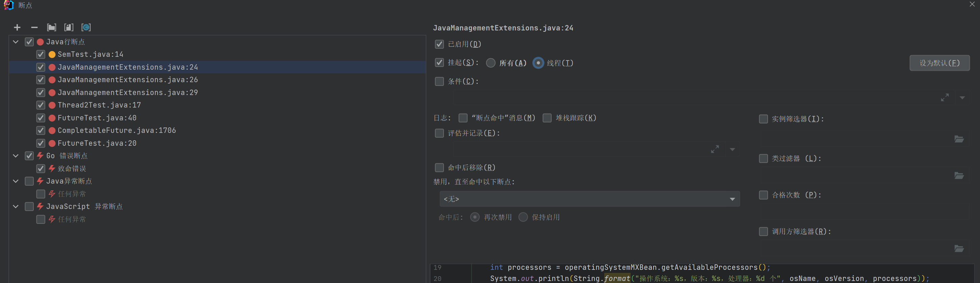The height and width of the screenshot is (283, 980).
Task: Toggle the 已启用(D) checkbox
Action: coord(440,44)
